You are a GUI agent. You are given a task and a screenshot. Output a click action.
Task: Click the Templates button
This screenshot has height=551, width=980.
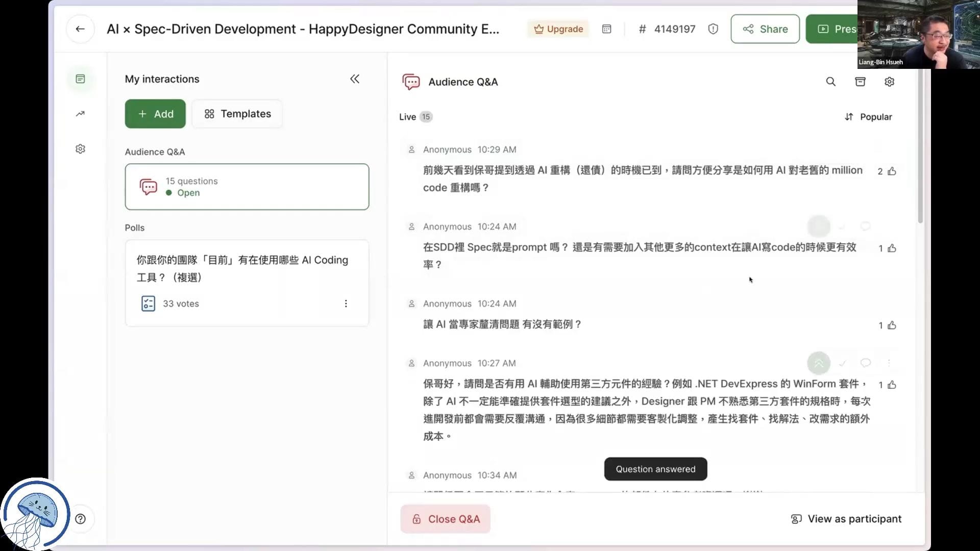[x=237, y=114]
